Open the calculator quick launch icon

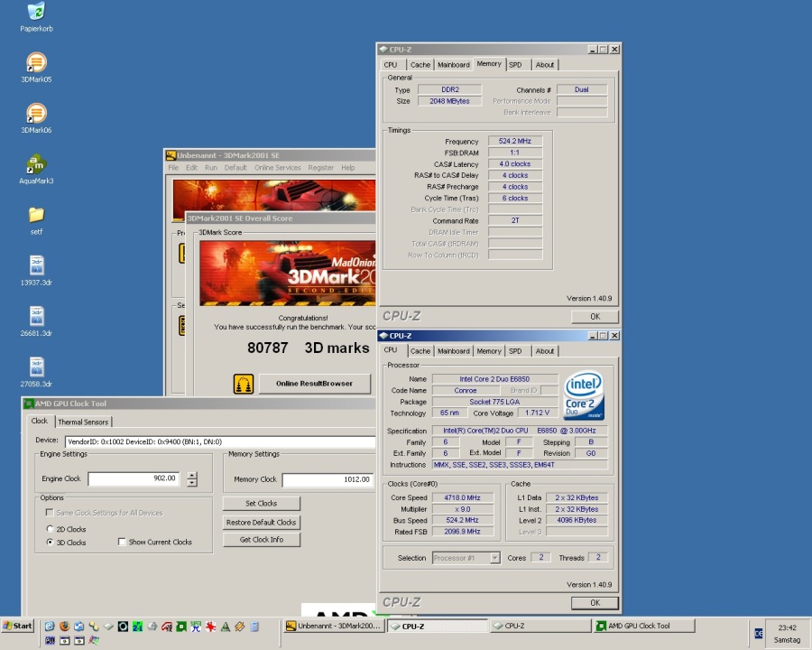[254, 627]
